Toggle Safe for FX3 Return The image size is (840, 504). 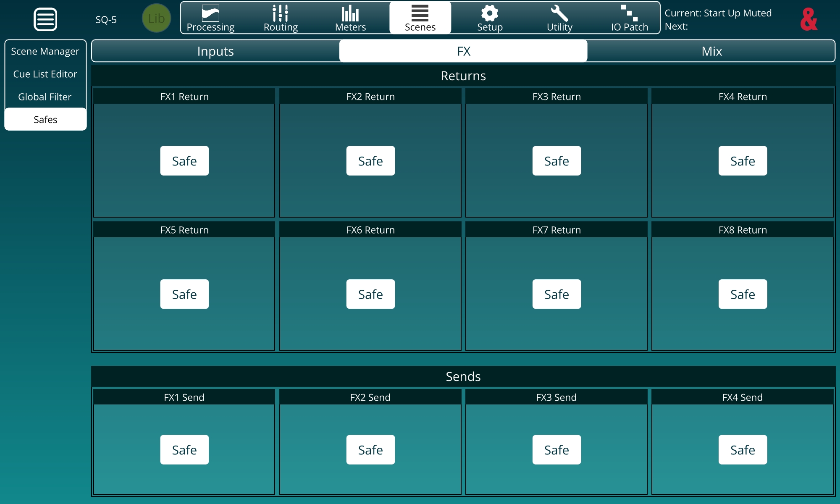point(556,161)
